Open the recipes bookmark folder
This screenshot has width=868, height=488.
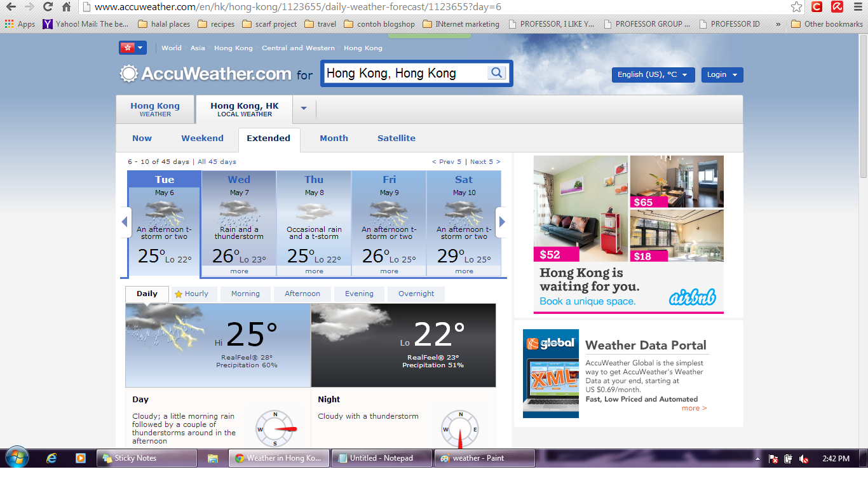(x=216, y=24)
